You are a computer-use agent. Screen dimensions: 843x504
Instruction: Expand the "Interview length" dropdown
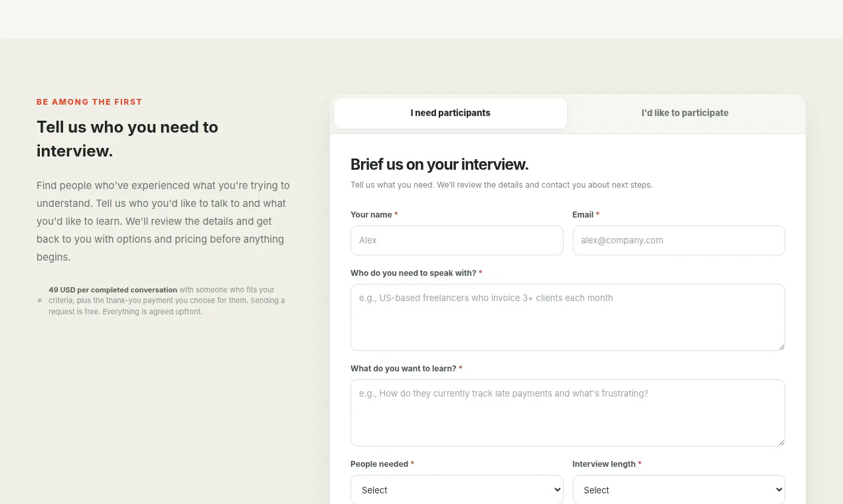point(679,490)
